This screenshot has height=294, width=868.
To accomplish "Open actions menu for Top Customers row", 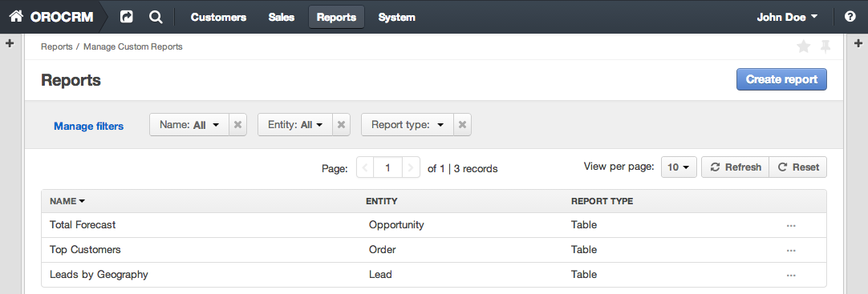I will (x=791, y=251).
